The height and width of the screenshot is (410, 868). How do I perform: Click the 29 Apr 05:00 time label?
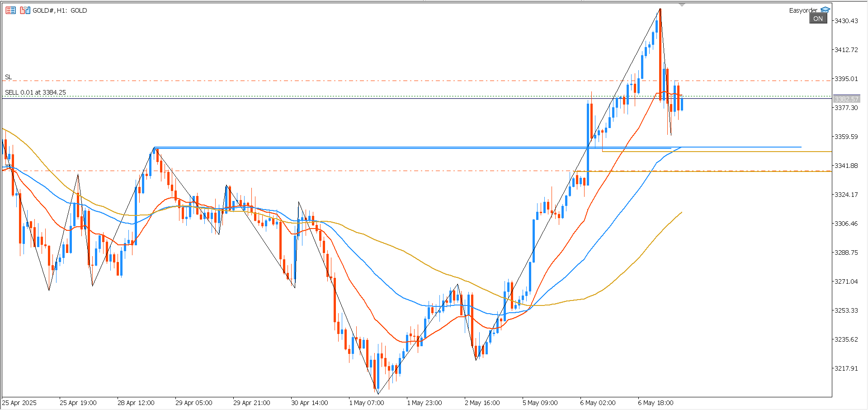194,403
